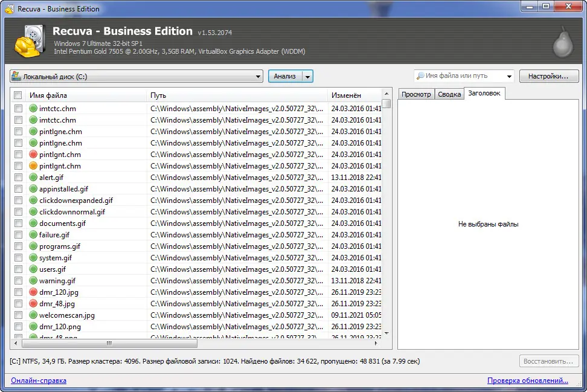Sort by the Изменён column header

click(354, 95)
